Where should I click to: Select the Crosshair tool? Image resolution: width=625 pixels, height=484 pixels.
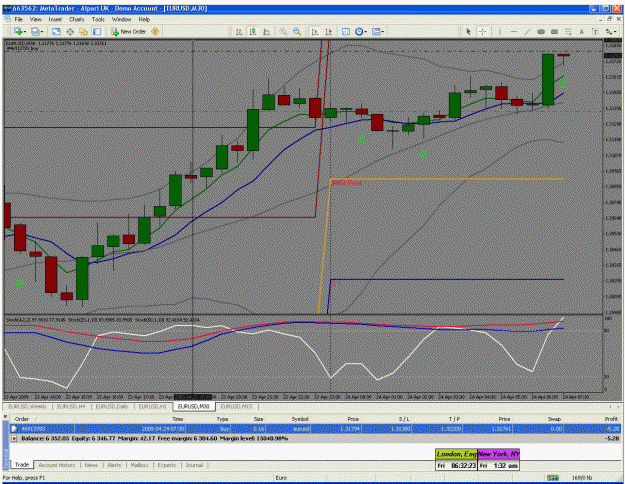pyautogui.click(x=482, y=31)
